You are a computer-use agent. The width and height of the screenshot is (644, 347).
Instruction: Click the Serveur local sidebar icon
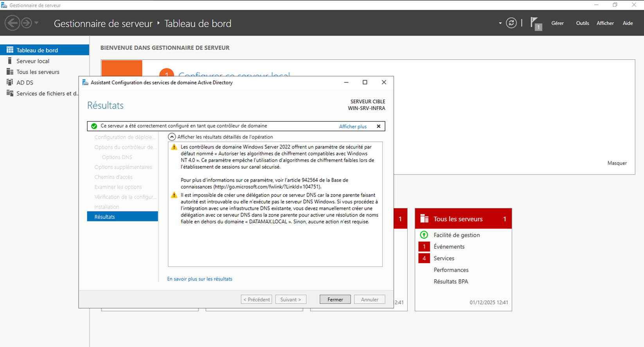coord(10,61)
